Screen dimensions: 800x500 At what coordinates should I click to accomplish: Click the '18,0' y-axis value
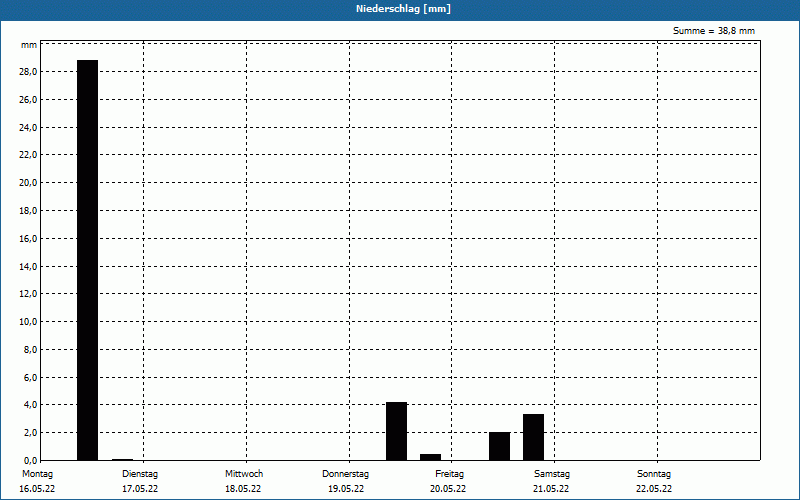click(x=28, y=211)
